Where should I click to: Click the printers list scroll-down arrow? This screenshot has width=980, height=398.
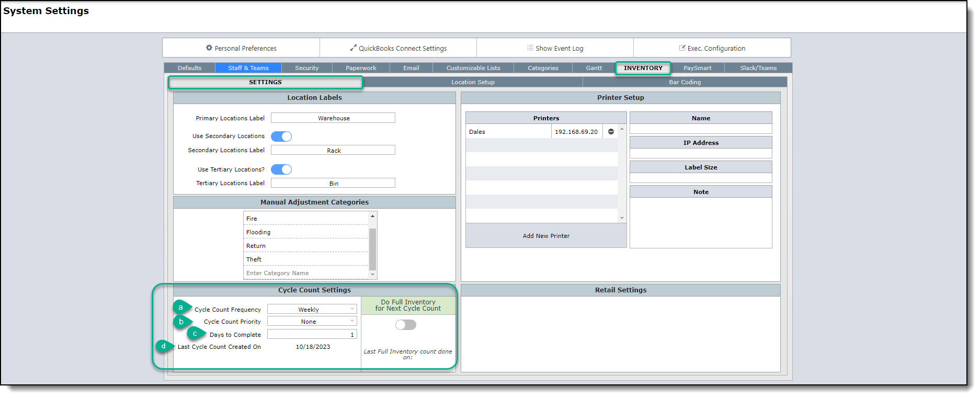(x=622, y=218)
